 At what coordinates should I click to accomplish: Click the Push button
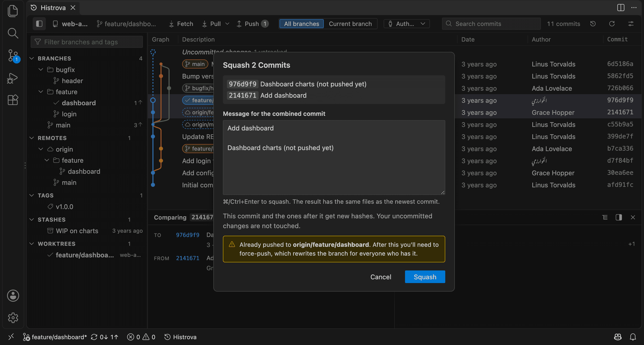tap(252, 24)
